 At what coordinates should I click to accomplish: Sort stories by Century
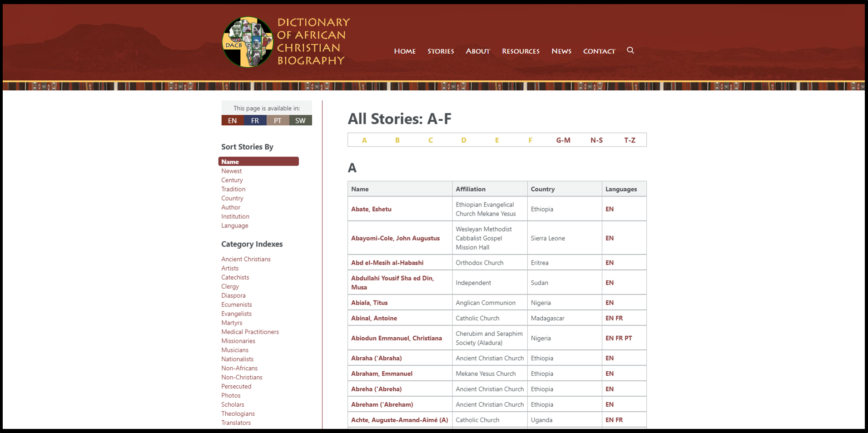click(232, 180)
